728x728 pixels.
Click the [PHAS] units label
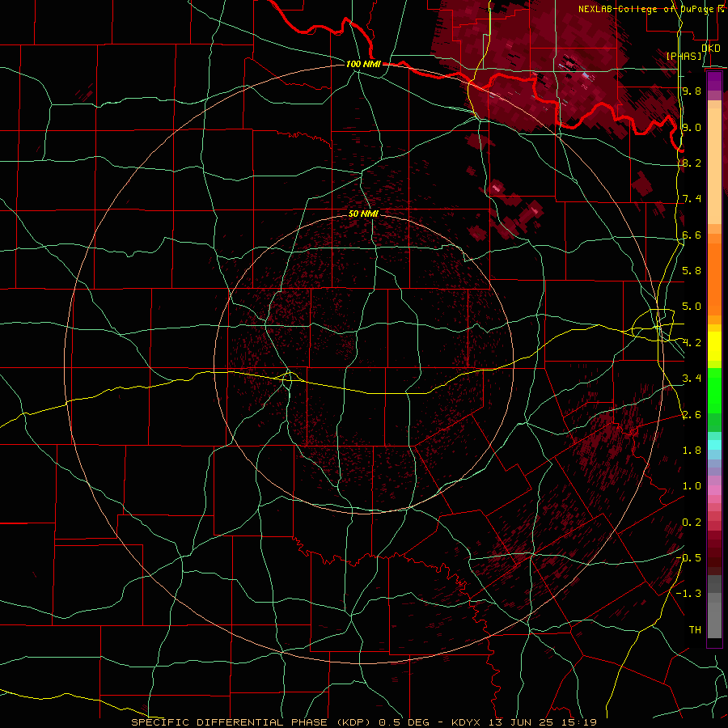pyautogui.click(x=684, y=56)
